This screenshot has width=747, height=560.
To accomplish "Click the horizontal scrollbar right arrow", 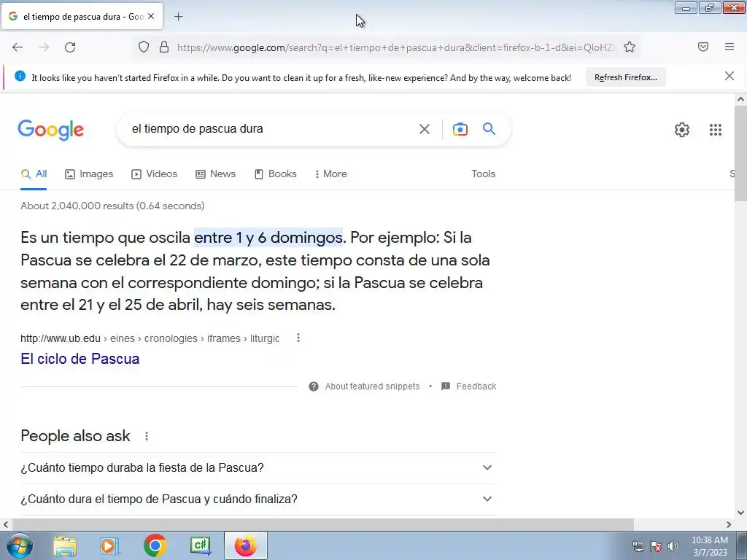I will click(729, 525).
